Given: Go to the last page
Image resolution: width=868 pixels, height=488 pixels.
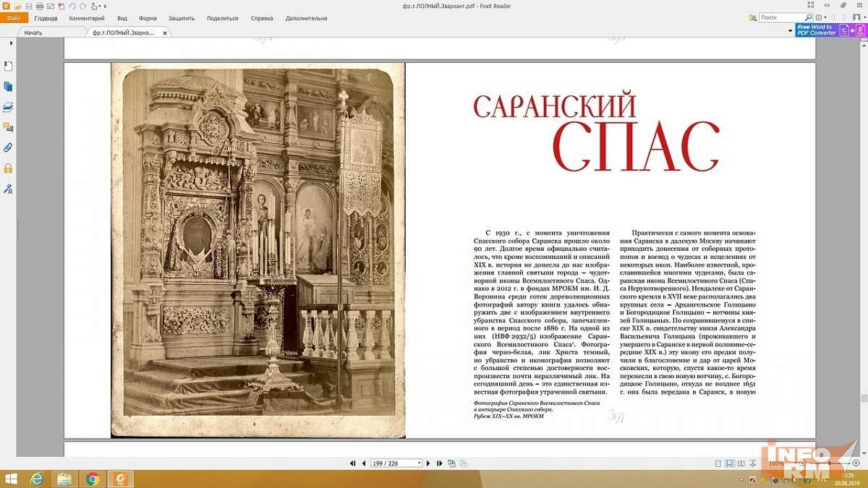Looking at the screenshot, I should pos(439,463).
